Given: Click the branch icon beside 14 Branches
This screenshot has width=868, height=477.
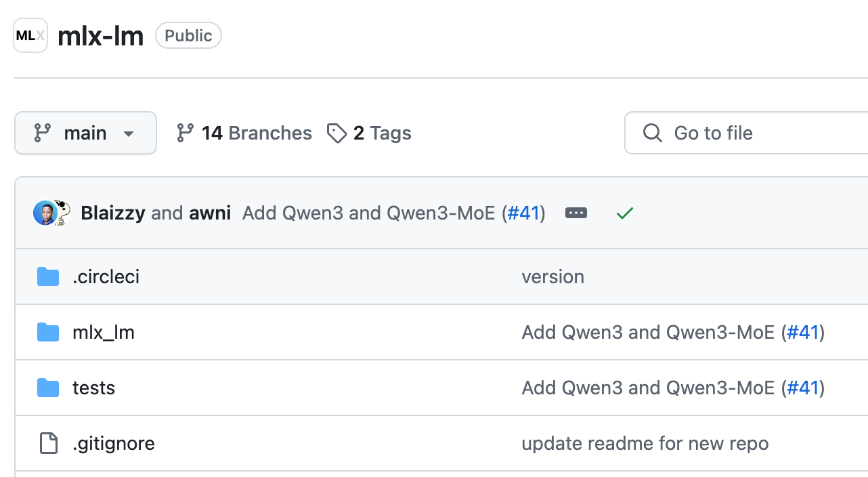Looking at the screenshot, I should [x=185, y=133].
